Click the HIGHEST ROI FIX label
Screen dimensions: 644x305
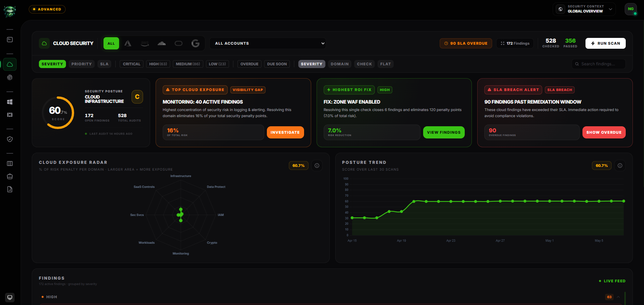pyautogui.click(x=349, y=90)
